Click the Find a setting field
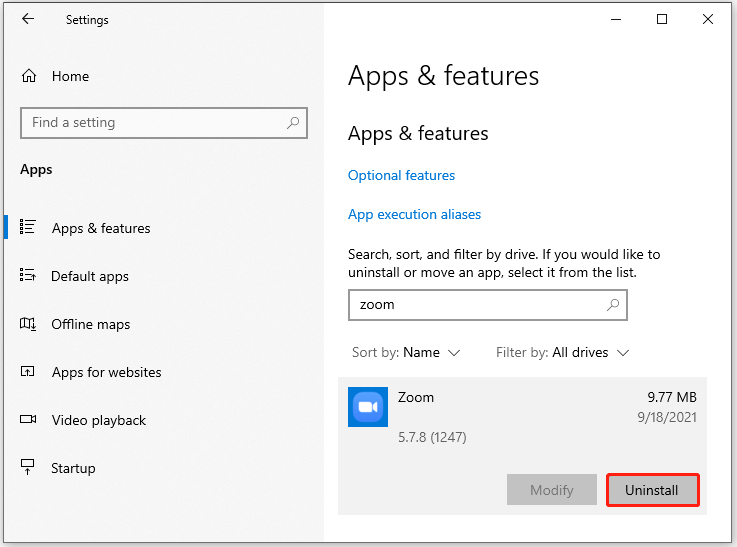The width and height of the screenshot is (737, 547). [164, 123]
